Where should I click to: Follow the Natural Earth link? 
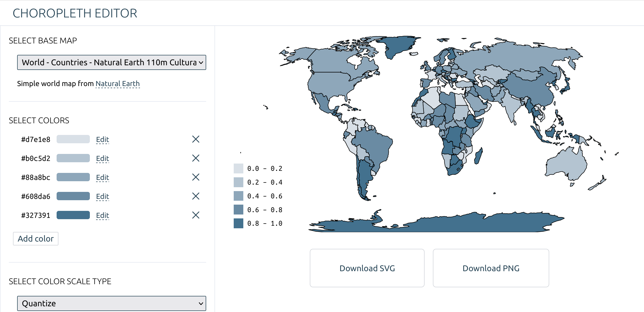[x=118, y=83]
